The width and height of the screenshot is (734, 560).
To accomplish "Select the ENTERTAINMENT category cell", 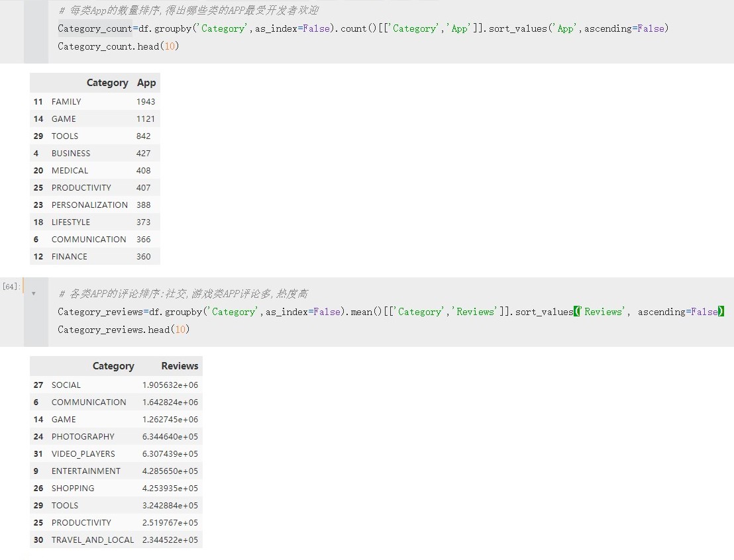I will point(86,471).
